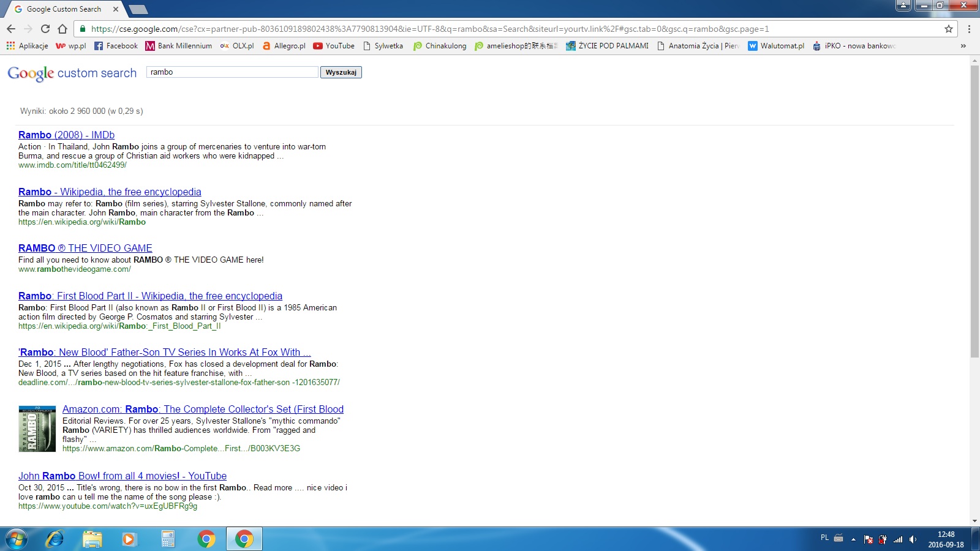Click the Google custom search logo

click(x=72, y=73)
